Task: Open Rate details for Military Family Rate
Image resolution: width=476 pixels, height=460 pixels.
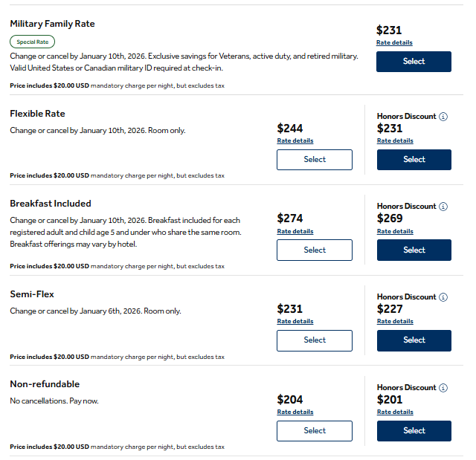Action: click(394, 43)
